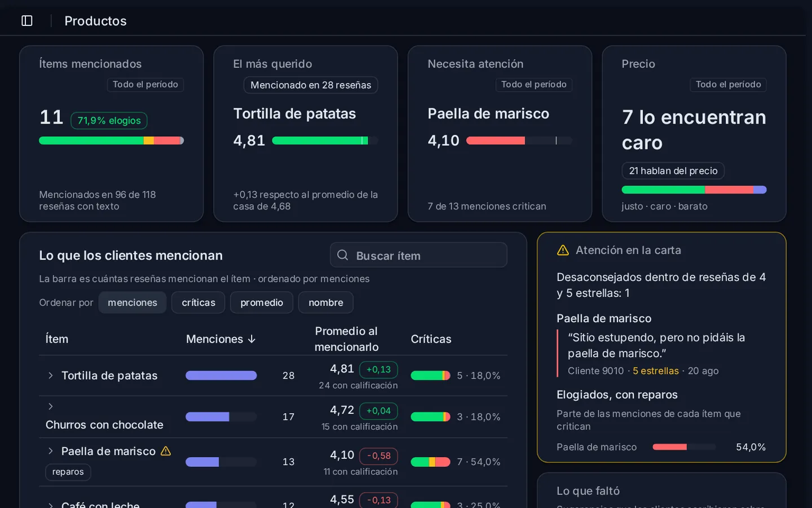Image resolution: width=812 pixels, height=508 pixels.
Task: Click the quote “Sitio estupendo, pero no pidáis la paella”
Action: pyautogui.click(x=656, y=345)
